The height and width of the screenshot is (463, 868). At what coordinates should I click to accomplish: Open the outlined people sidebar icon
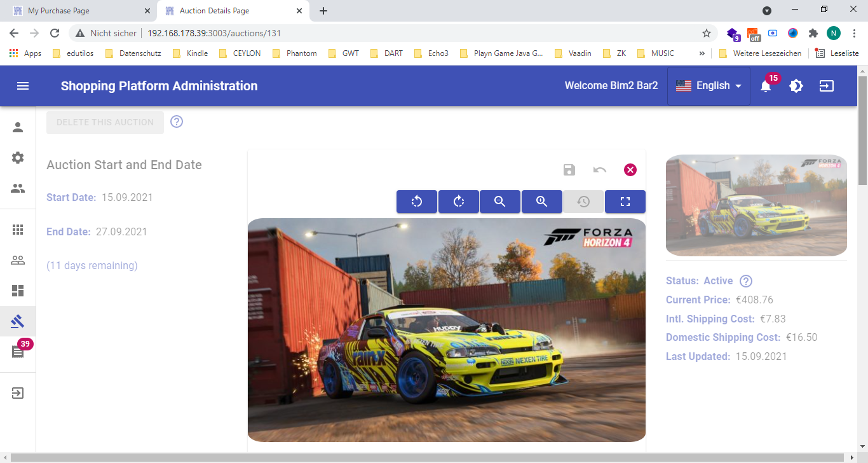[x=18, y=260]
